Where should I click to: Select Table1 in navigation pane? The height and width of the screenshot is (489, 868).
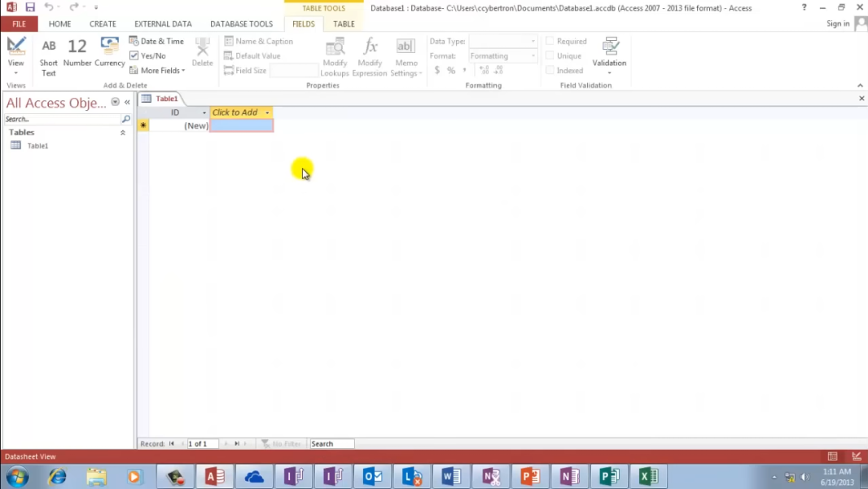coord(37,146)
